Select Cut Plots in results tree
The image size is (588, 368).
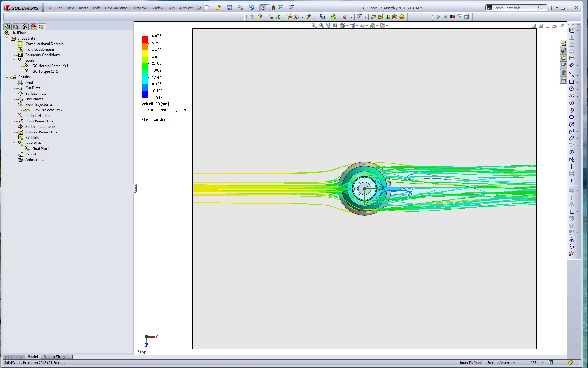pyautogui.click(x=32, y=88)
